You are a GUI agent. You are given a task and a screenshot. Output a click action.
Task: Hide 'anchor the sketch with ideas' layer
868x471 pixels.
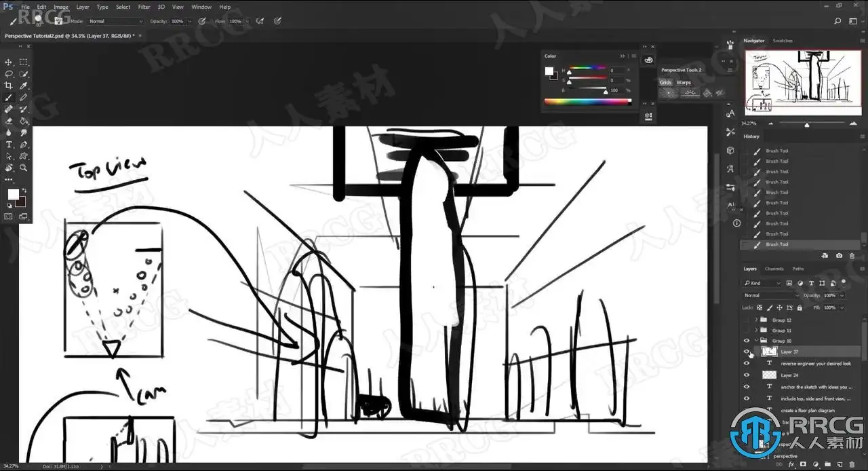(747, 387)
